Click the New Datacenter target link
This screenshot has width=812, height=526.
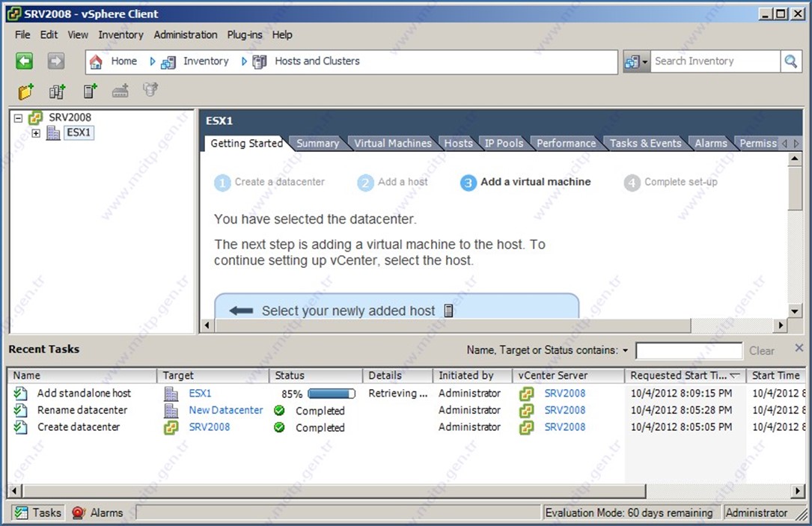[226, 411]
